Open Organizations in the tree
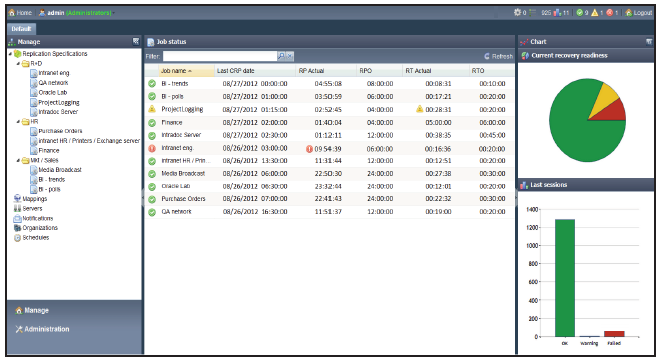This screenshot has height=362, width=660. pyautogui.click(x=40, y=228)
